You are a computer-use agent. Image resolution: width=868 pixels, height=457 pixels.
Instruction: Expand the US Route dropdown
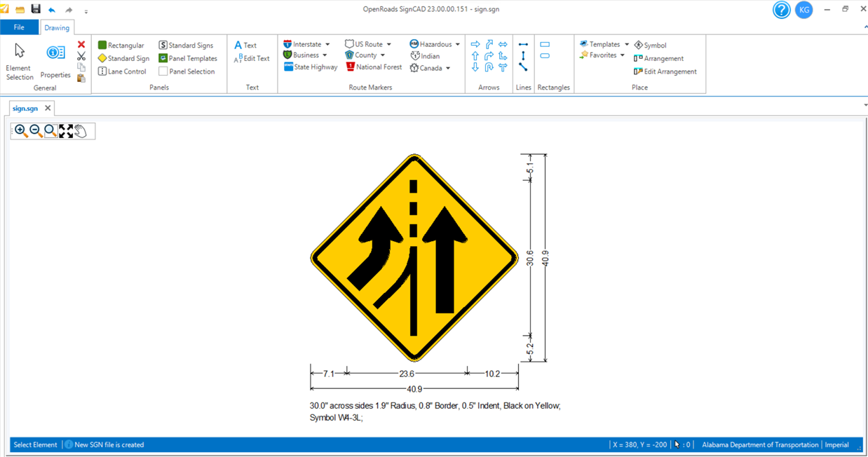(388, 44)
